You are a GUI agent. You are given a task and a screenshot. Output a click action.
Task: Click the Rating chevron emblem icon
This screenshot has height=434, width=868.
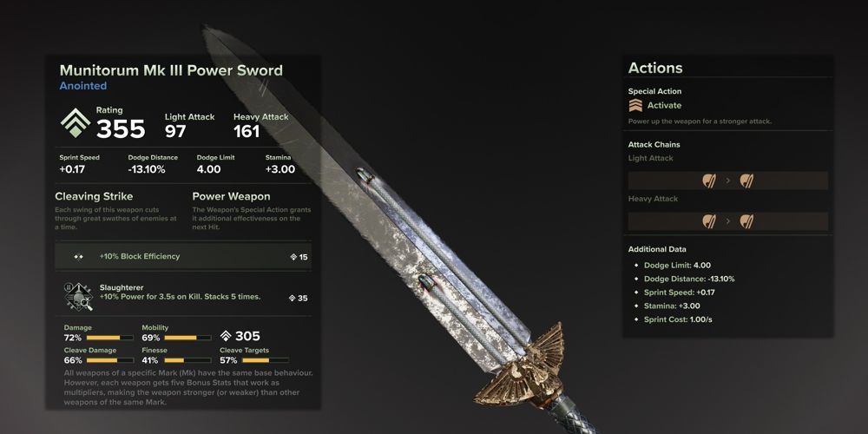point(76,122)
